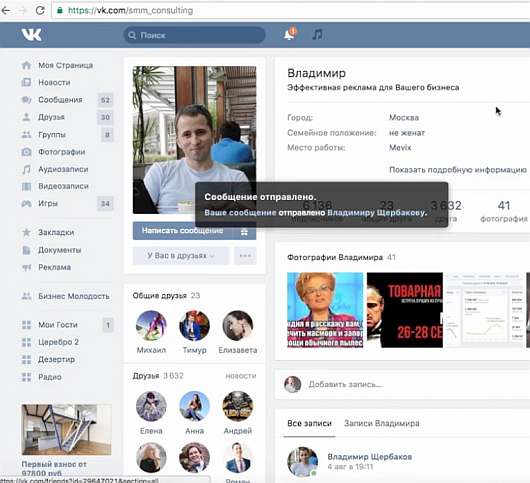Viewport: 530px width, 483px height.
Task: Open friend Андрей avatar
Action: click(x=238, y=407)
